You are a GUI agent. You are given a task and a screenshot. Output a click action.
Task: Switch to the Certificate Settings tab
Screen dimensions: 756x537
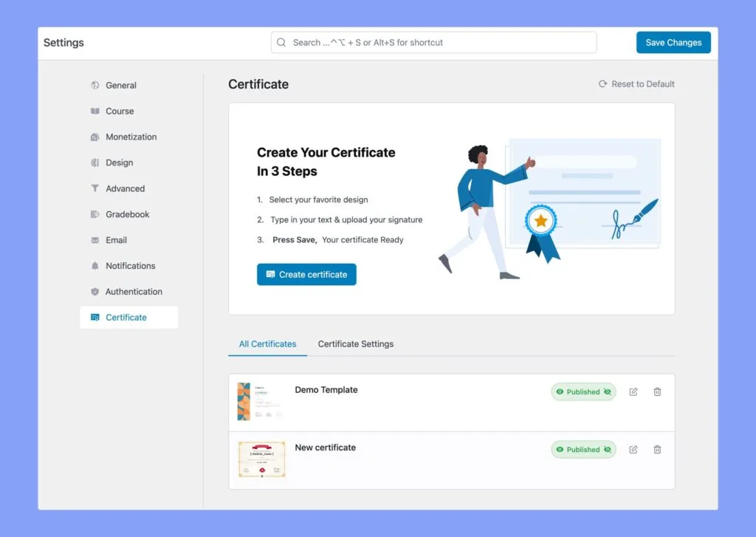coord(356,343)
